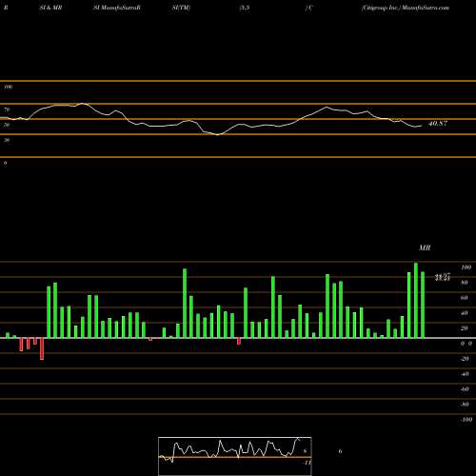The width and height of the screenshot is (476, 476).
Task: Click the longest red negative bar
Action: point(42,348)
